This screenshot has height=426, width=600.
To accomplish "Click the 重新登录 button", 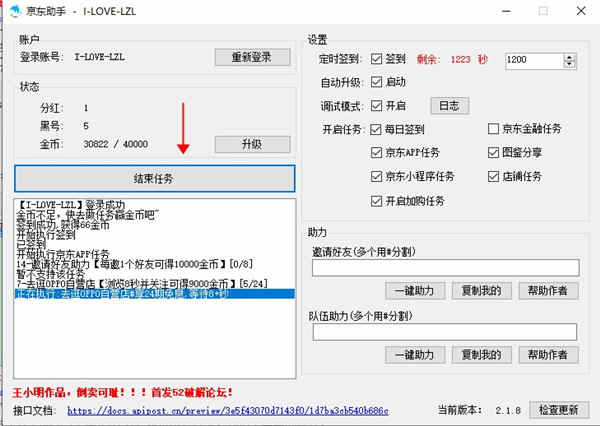I will tap(252, 57).
